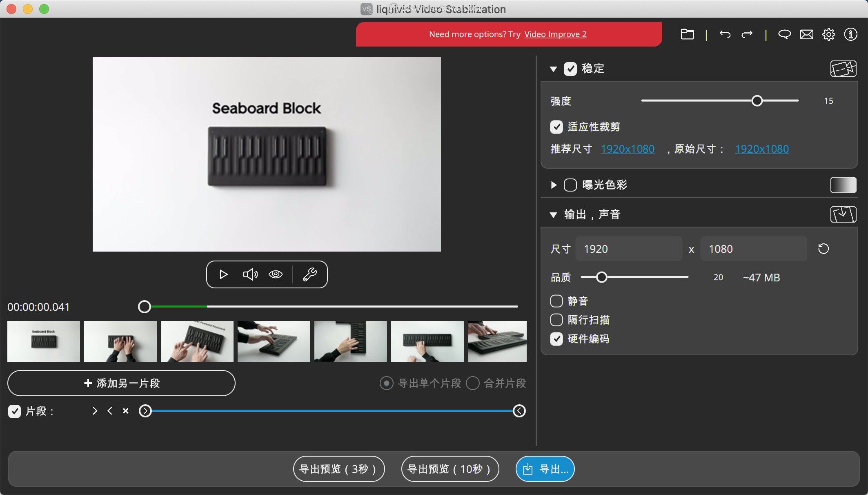Select the 合并片段 radio button

(473, 383)
